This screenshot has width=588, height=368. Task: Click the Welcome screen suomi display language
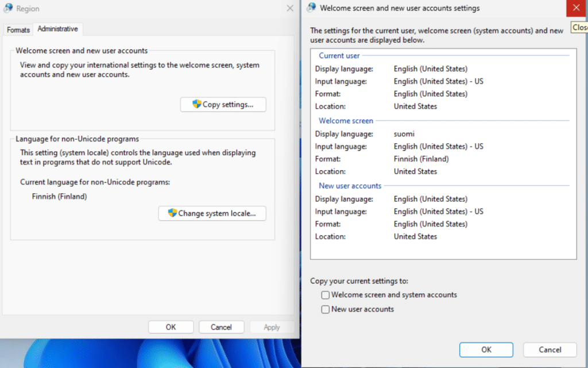pyautogui.click(x=404, y=134)
